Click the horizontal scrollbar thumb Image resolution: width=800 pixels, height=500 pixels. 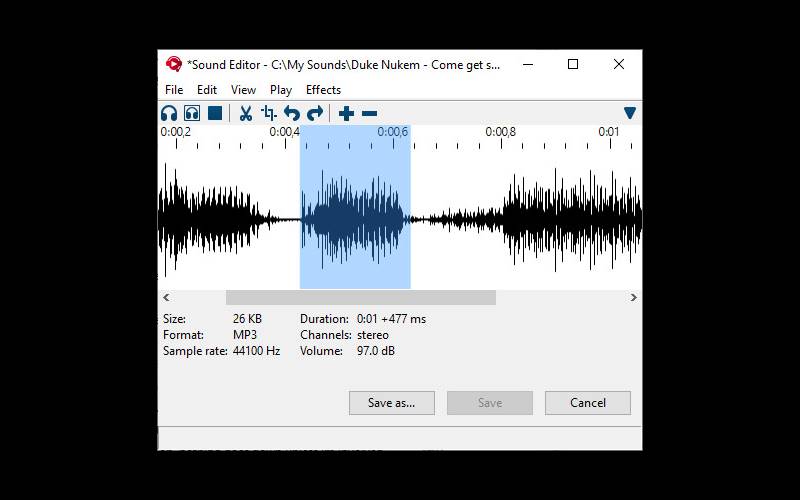[x=360, y=297]
